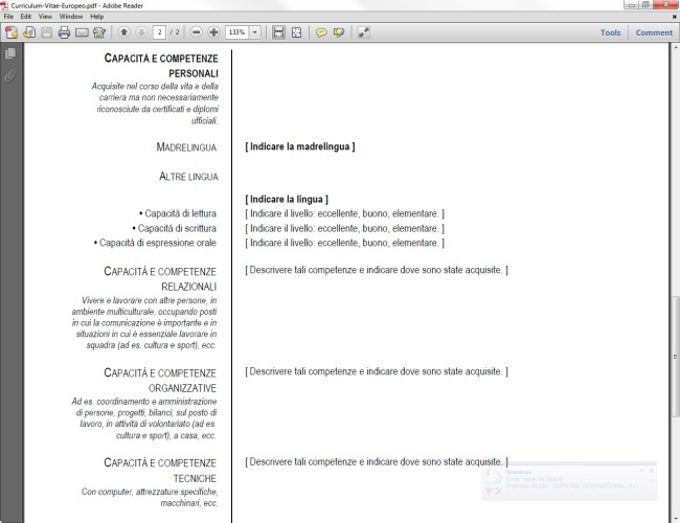Open the Edit menu
This screenshot has height=523, width=680.
pyautogui.click(x=26, y=16)
